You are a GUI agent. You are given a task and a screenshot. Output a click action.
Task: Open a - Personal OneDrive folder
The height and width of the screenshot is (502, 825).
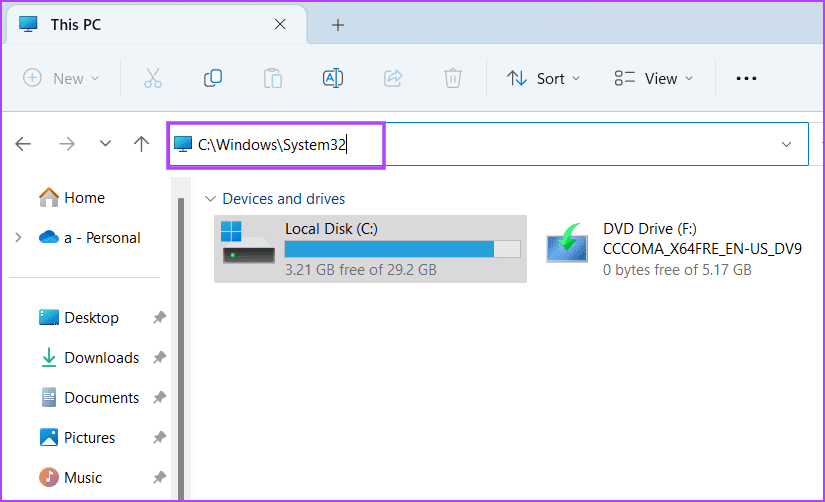pyautogui.click(x=89, y=238)
